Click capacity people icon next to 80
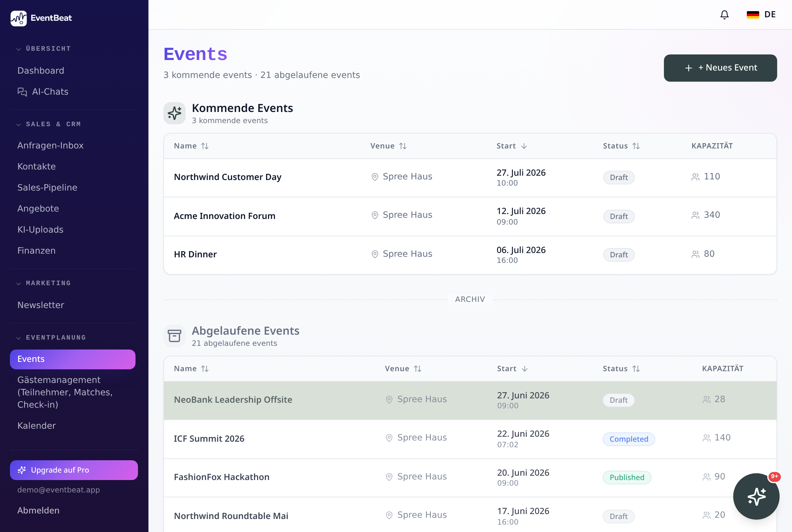Screen dimensions: 792x532 pos(695,254)
